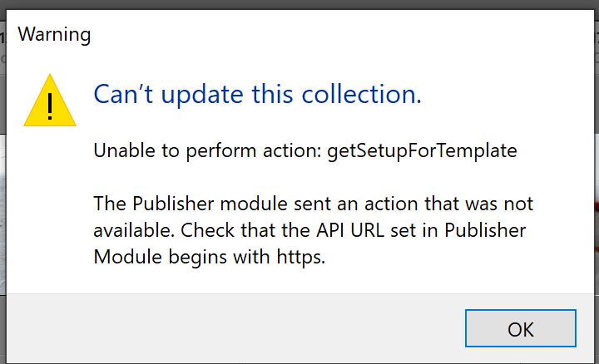Click the yellow warning triangle icon
Screen dimensions: 599x364
point(50,101)
